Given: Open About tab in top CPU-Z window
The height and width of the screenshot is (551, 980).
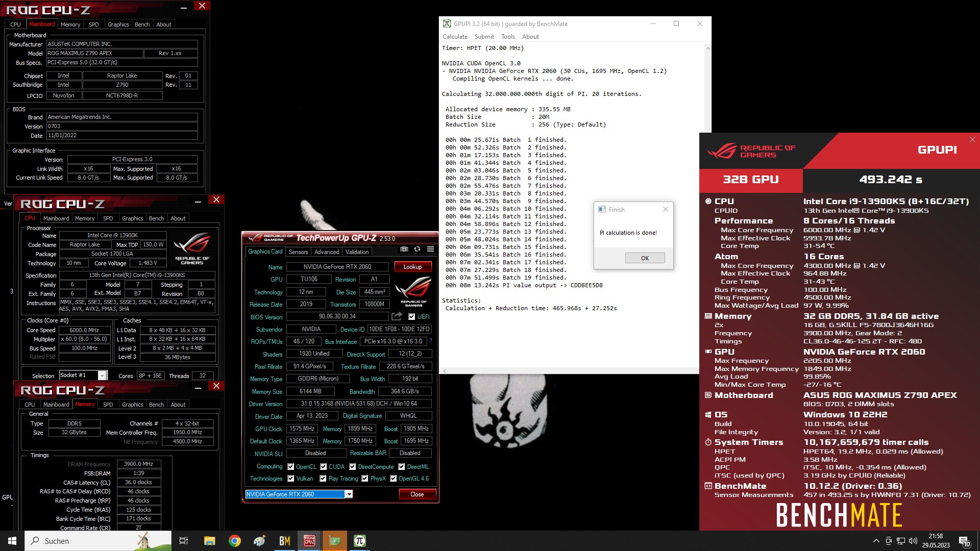Looking at the screenshot, I should [x=164, y=24].
